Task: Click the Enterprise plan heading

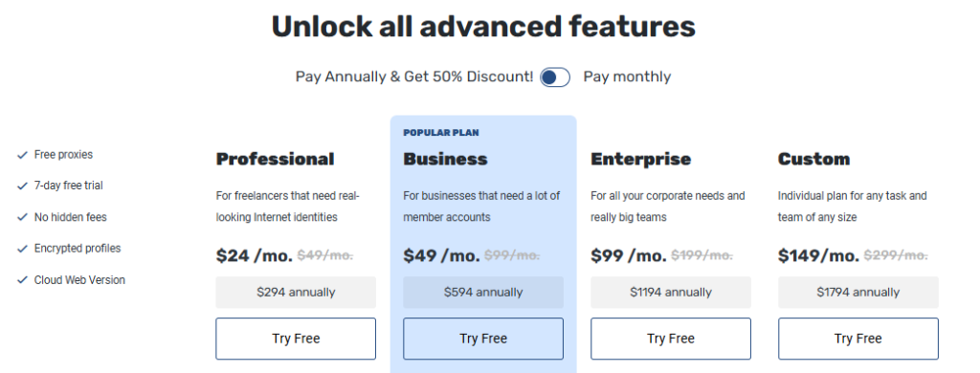Action: tap(640, 160)
